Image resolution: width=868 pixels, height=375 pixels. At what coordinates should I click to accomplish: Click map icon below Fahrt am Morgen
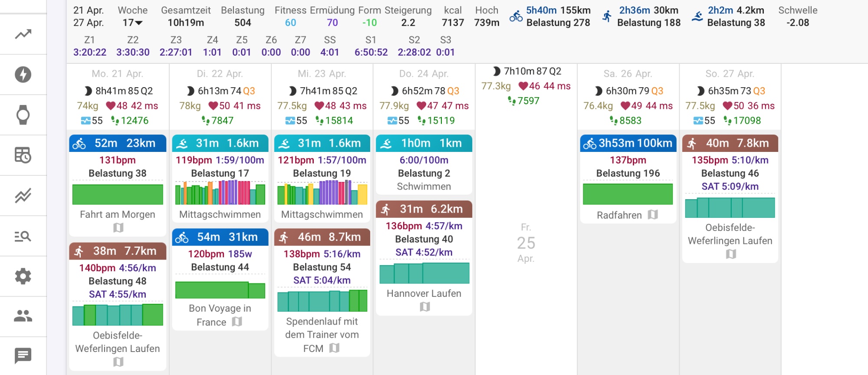click(118, 227)
